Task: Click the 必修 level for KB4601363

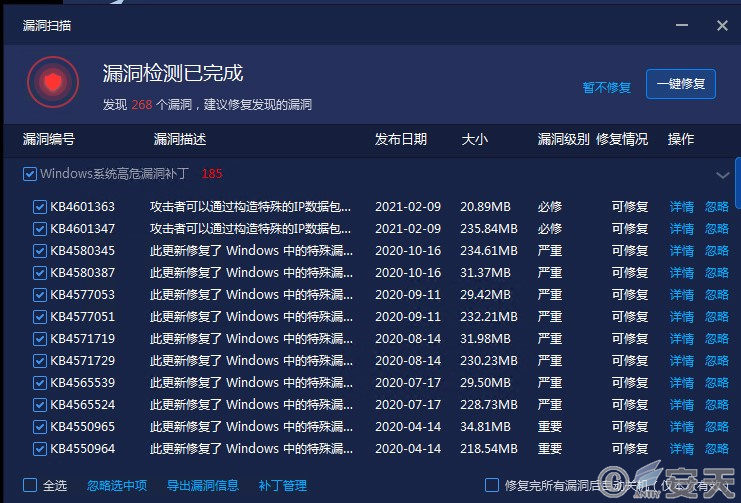Action: click(x=550, y=207)
